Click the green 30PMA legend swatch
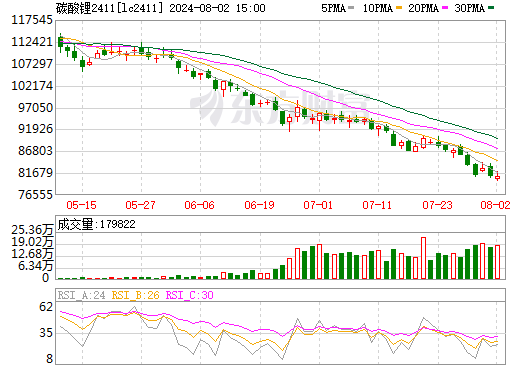The image size is (520, 365). [491, 8]
